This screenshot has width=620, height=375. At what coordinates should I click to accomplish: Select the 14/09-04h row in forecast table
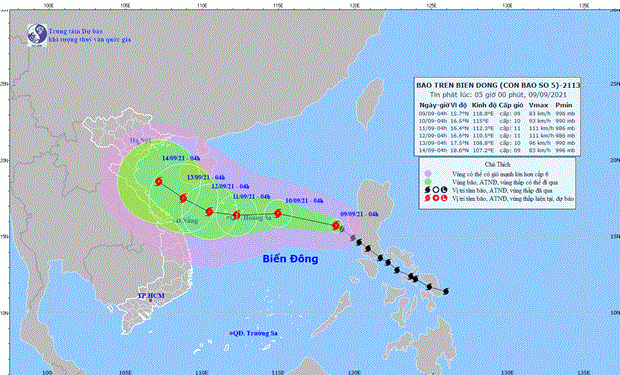click(497, 151)
